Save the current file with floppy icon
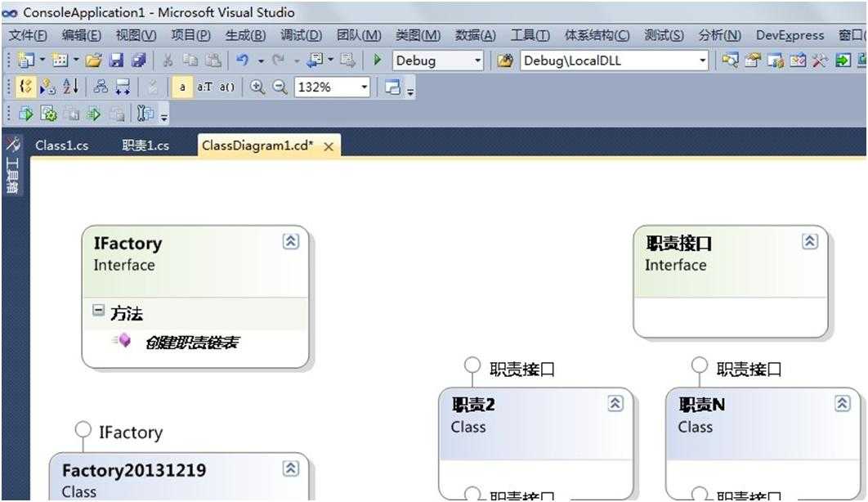The height and width of the screenshot is (502, 868). 116,60
